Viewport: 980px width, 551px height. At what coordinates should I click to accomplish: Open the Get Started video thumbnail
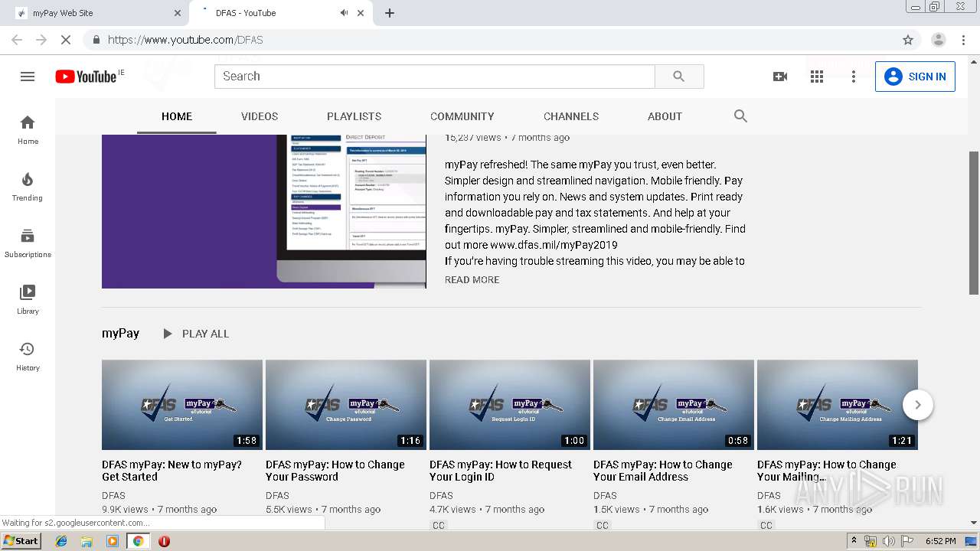click(x=182, y=405)
